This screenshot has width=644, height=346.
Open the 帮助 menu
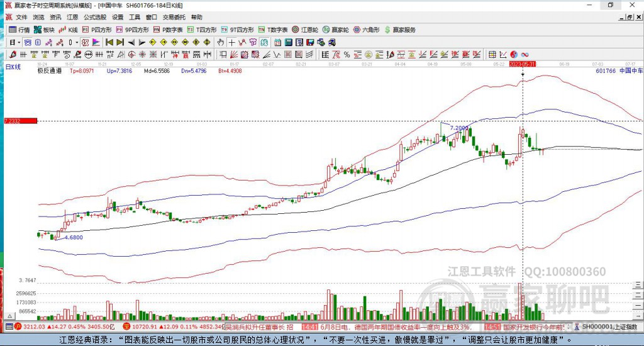pyautogui.click(x=196, y=17)
